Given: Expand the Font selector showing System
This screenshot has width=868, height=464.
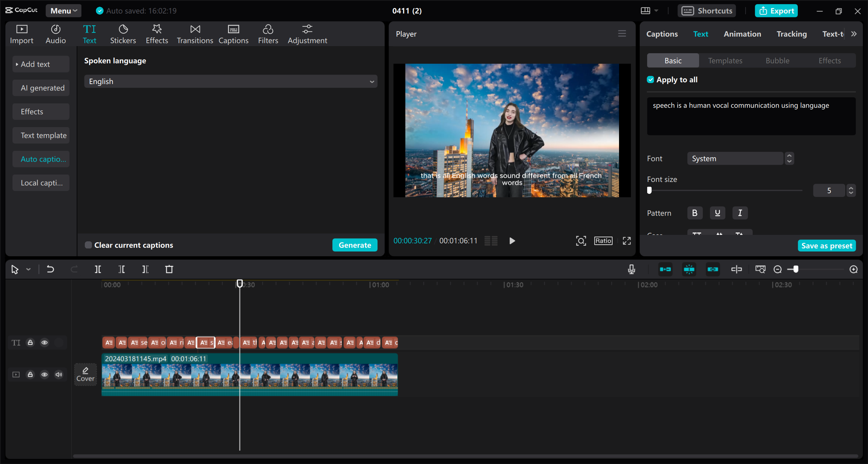Looking at the screenshot, I should pos(789,158).
